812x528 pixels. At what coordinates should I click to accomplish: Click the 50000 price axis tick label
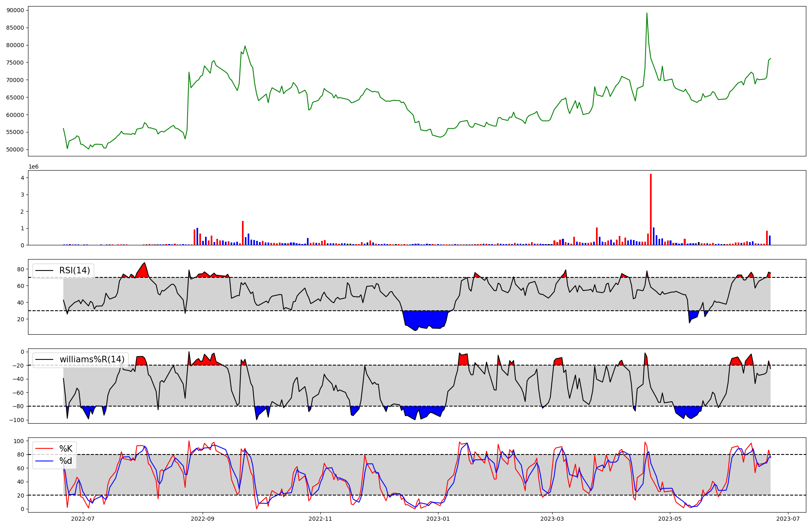tap(15, 149)
